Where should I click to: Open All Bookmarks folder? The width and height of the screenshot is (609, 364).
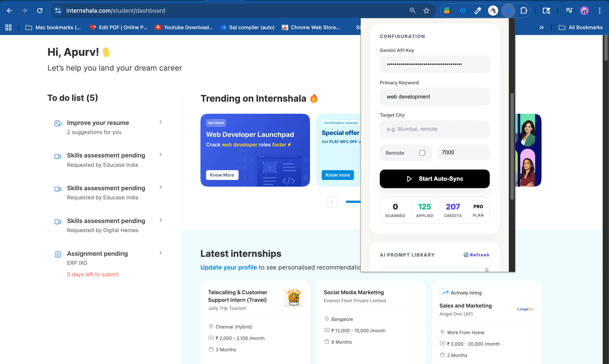[x=580, y=27]
